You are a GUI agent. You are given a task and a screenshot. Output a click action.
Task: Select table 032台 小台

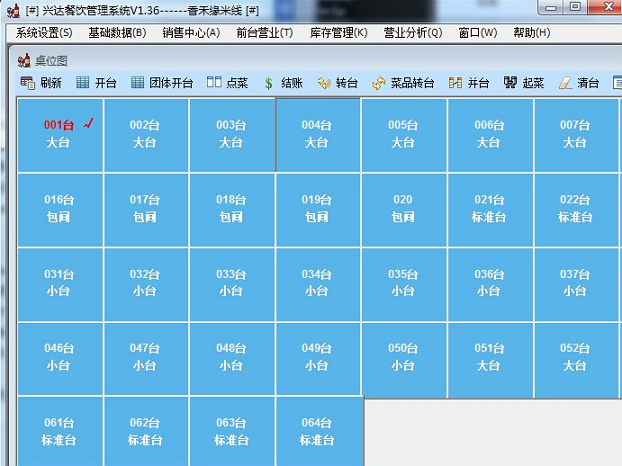click(146, 285)
